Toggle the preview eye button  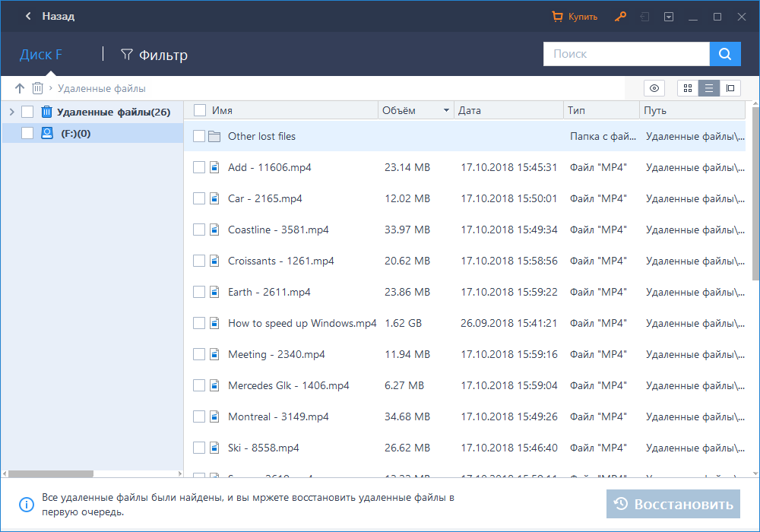point(654,88)
